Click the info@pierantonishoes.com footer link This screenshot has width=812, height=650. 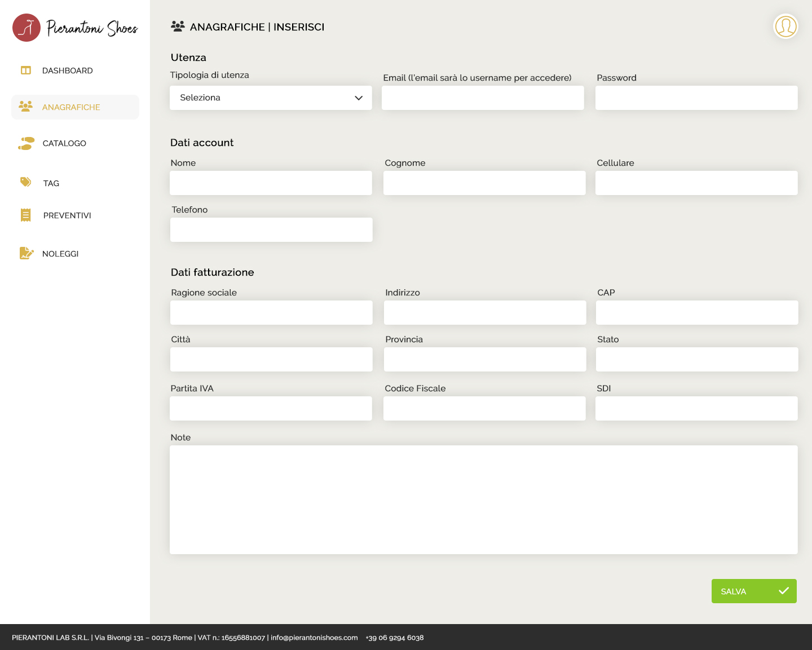[314, 638]
